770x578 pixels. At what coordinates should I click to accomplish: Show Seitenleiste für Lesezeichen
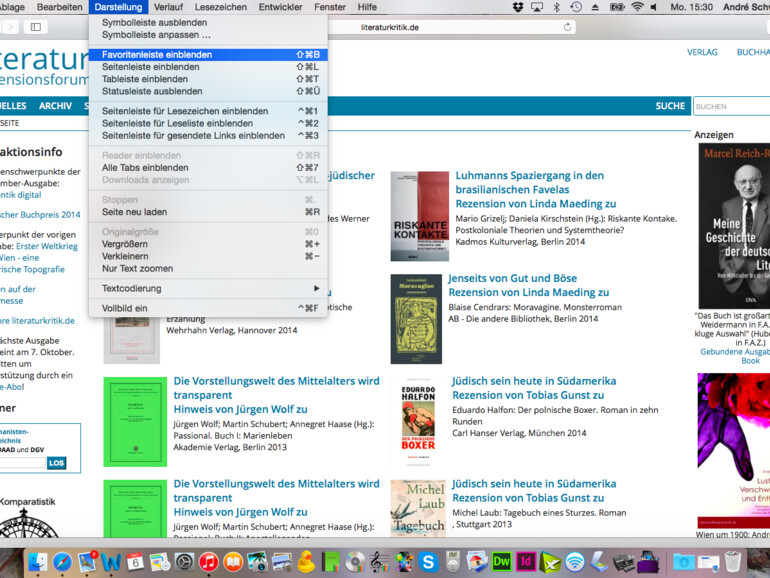pos(208,111)
